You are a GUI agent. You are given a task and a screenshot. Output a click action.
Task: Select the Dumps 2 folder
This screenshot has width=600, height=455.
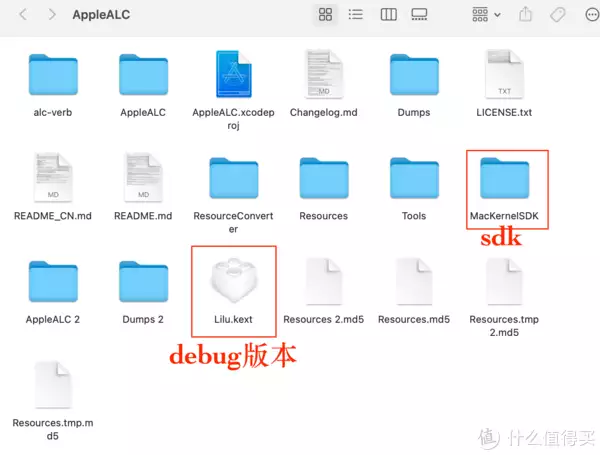pos(143,281)
